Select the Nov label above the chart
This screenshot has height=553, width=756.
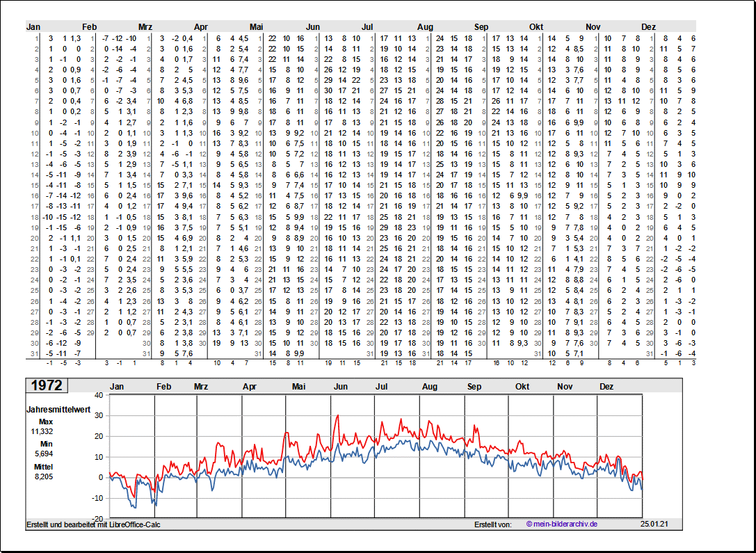(564, 387)
